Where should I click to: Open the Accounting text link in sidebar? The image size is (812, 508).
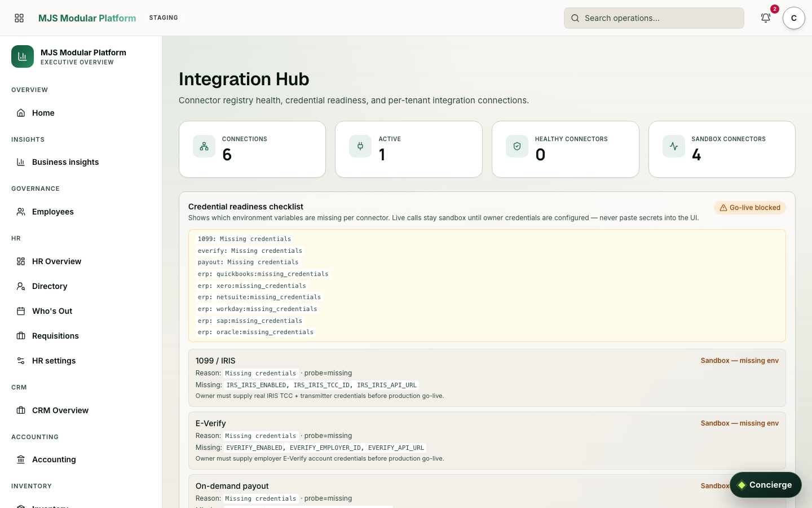54,459
